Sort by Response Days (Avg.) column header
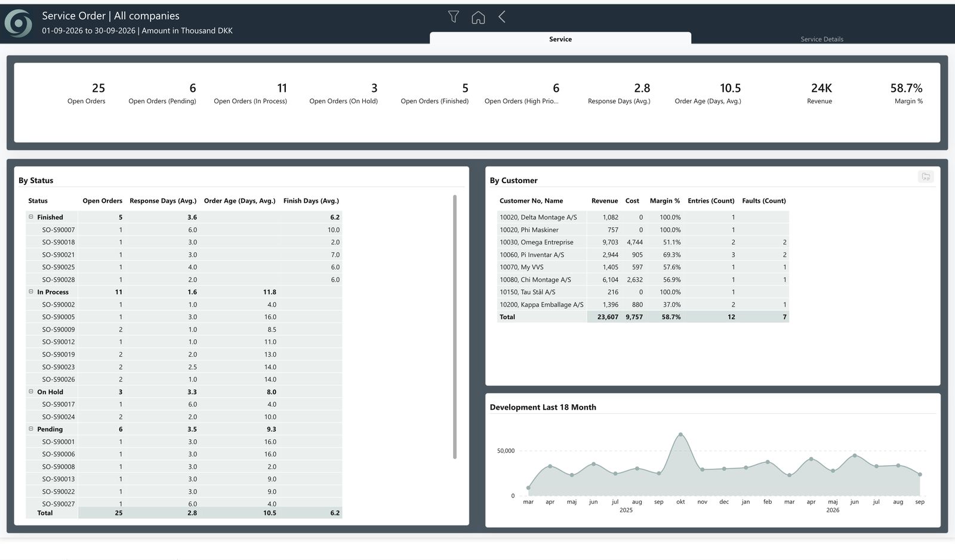 pos(163,201)
